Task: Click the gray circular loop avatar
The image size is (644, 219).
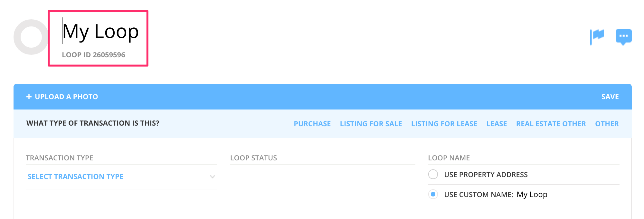Action: pyautogui.click(x=31, y=37)
